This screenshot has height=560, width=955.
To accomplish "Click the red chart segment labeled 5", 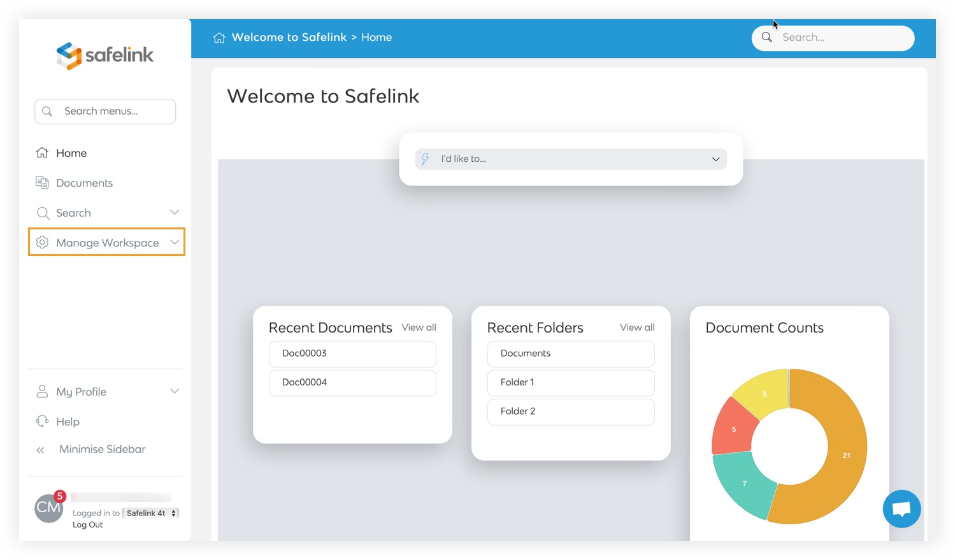I will tap(734, 429).
